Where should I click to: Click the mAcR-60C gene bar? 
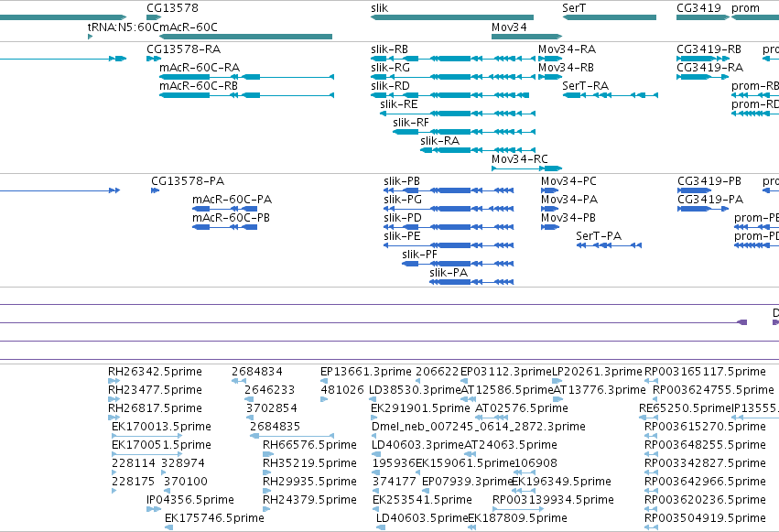click(x=245, y=37)
